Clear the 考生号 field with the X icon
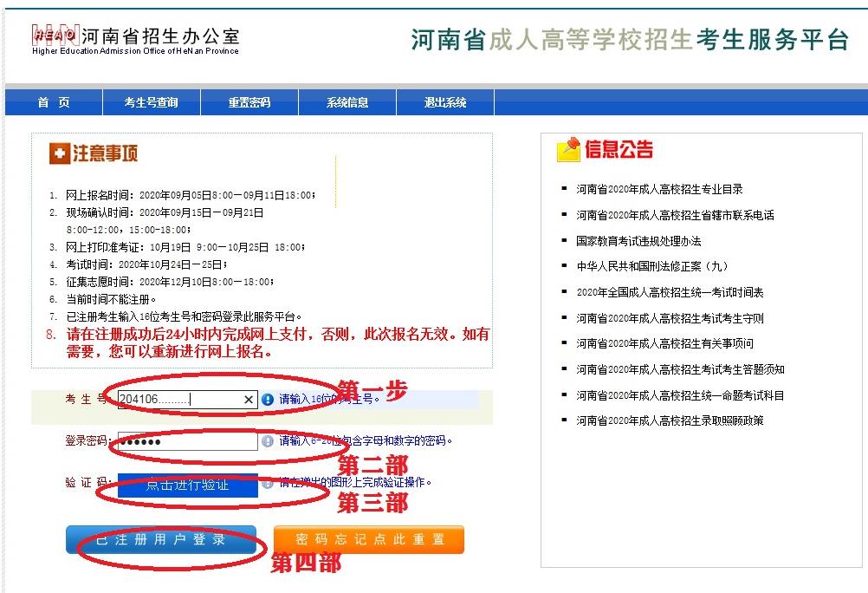Viewport: 868px width, 593px height. [249, 400]
